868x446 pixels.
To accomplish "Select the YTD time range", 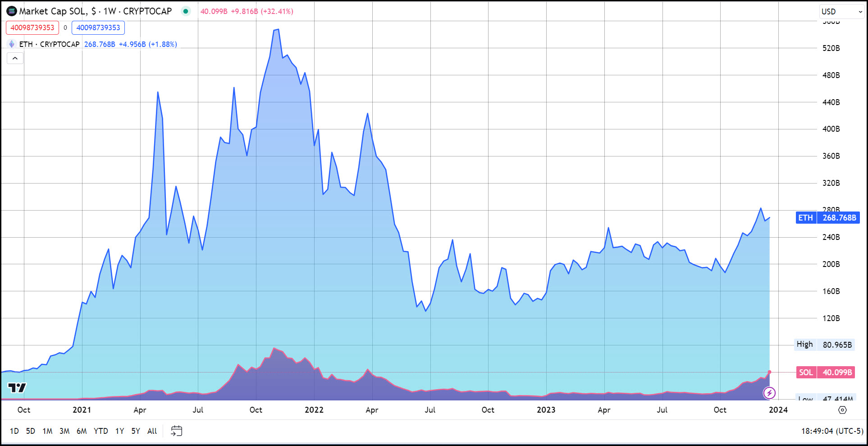I will point(101,431).
